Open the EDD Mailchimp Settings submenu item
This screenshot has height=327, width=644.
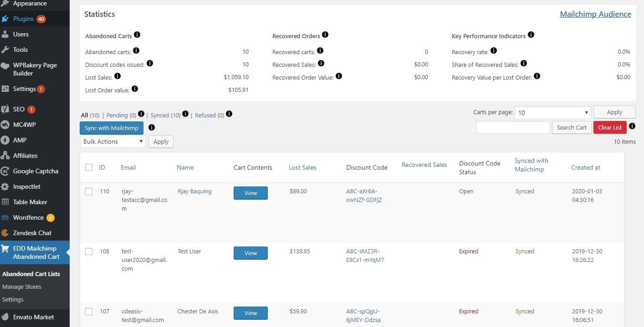coord(13,300)
